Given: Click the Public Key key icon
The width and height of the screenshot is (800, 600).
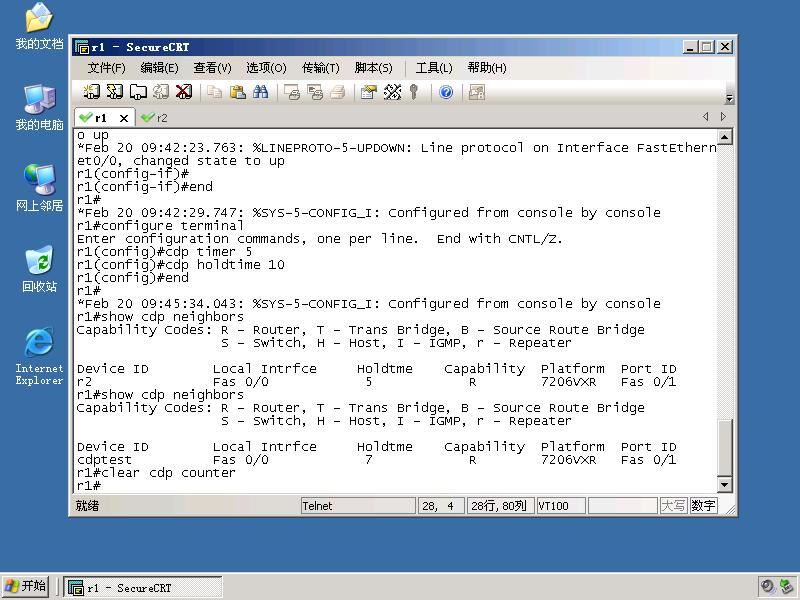Looking at the screenshot, I should pyautogui.click(x=414, y=92).
